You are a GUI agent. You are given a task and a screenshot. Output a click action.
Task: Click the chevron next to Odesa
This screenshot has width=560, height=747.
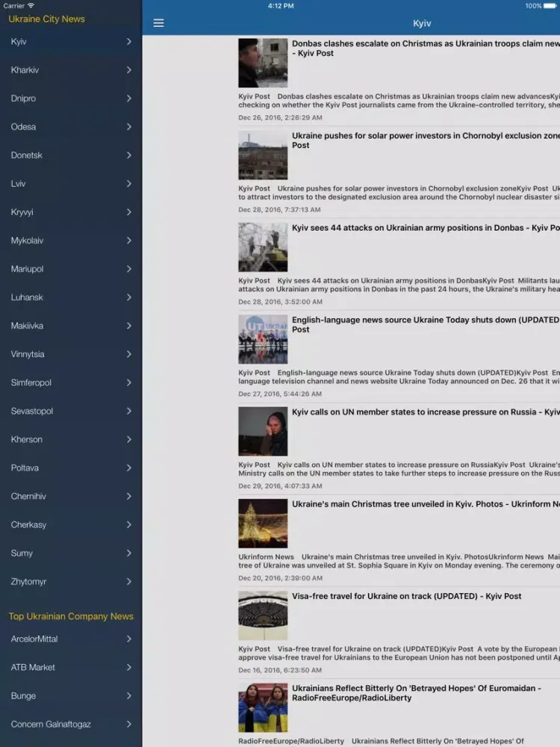129,127
